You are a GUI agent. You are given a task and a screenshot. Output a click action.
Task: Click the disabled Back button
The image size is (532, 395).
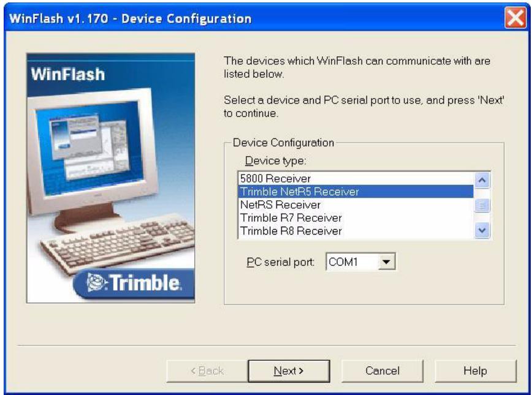(207, 371)
